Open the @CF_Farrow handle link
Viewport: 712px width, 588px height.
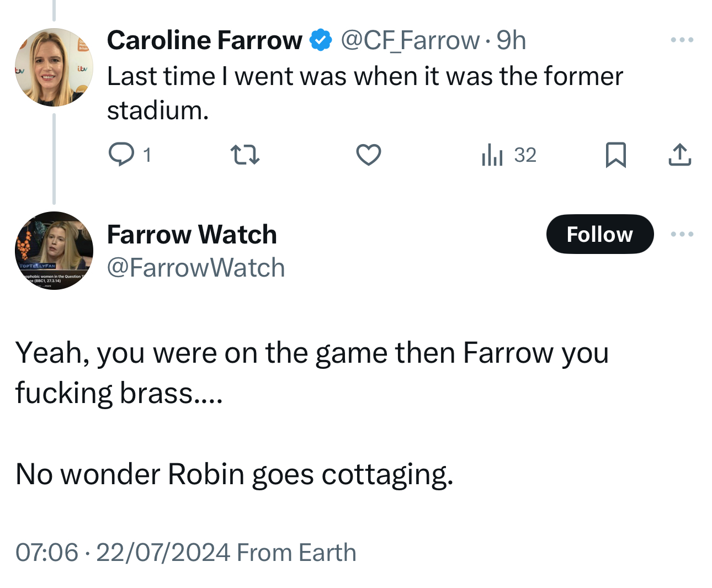click(x=410, y=40)
